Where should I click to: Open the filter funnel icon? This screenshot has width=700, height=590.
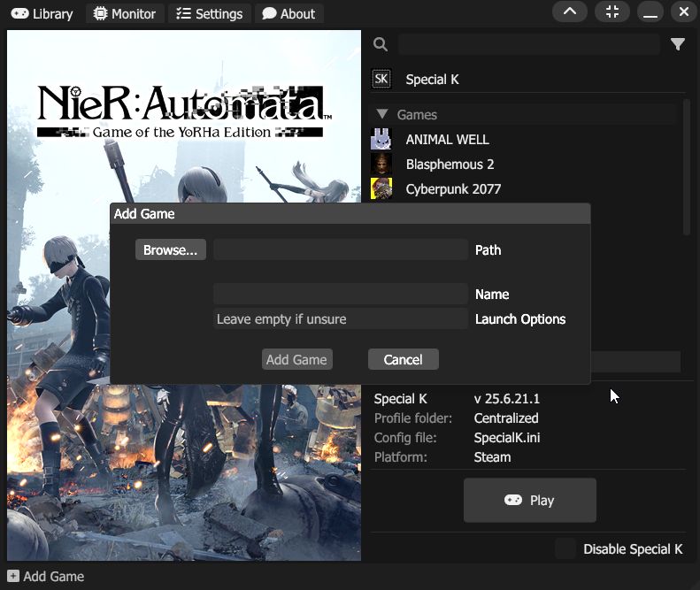coord(678,43)
